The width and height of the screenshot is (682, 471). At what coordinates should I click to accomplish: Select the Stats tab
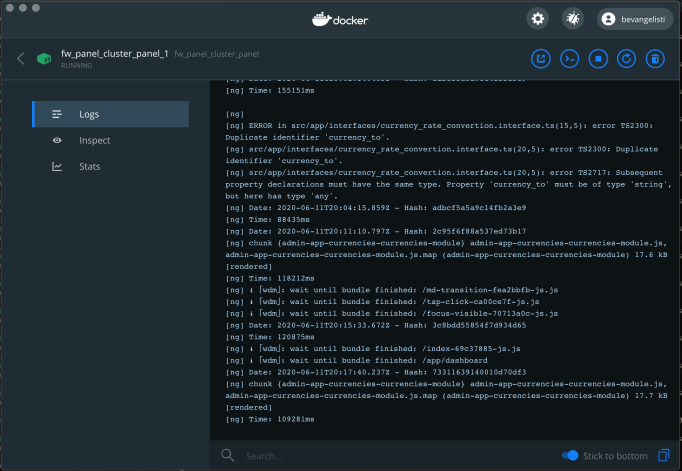(x=110, y=166)
